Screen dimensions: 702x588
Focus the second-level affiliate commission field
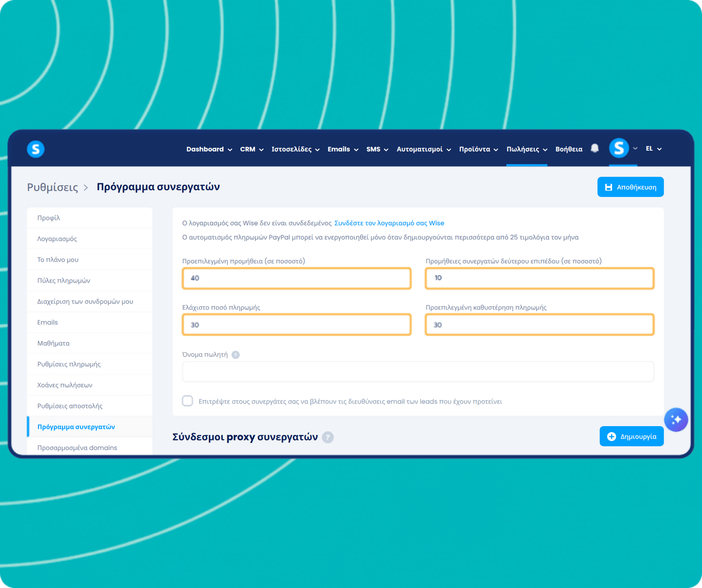click(540, 278)
